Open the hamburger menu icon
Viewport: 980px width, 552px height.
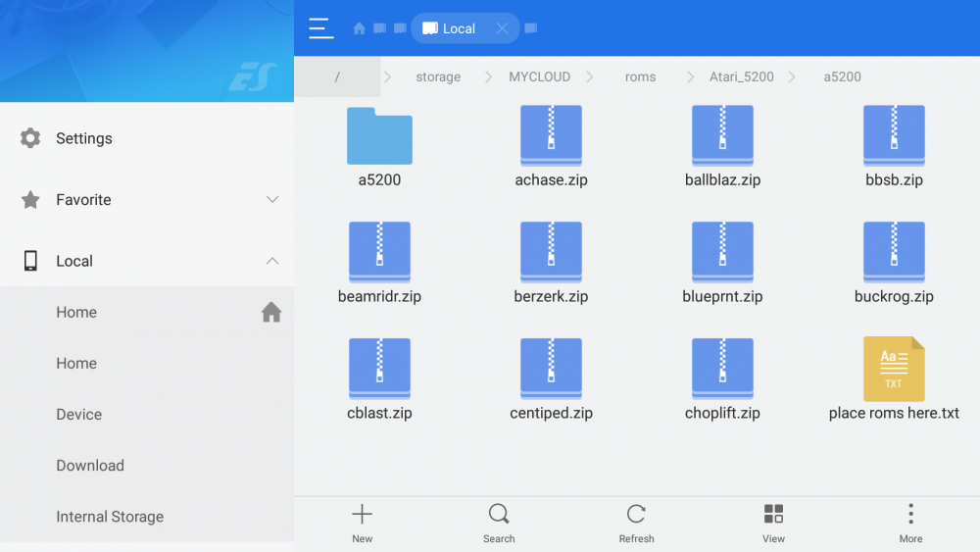[x=320, y=28]
